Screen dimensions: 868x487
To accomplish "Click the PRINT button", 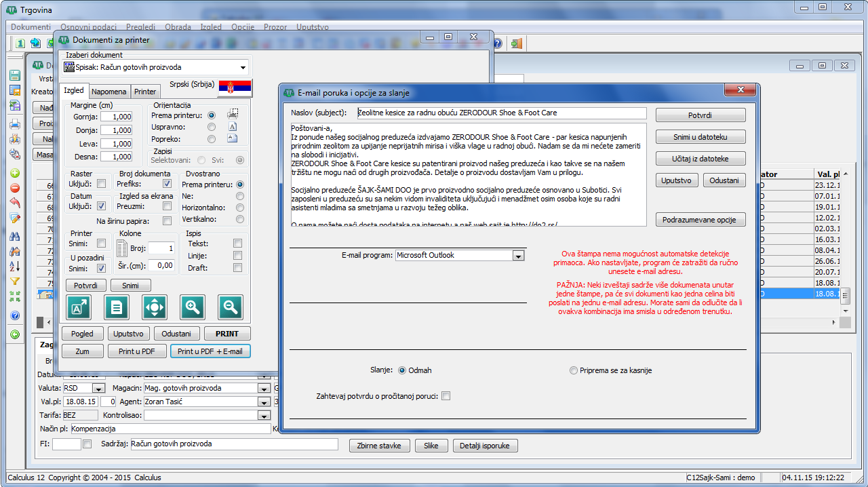I will coord(227,334).
